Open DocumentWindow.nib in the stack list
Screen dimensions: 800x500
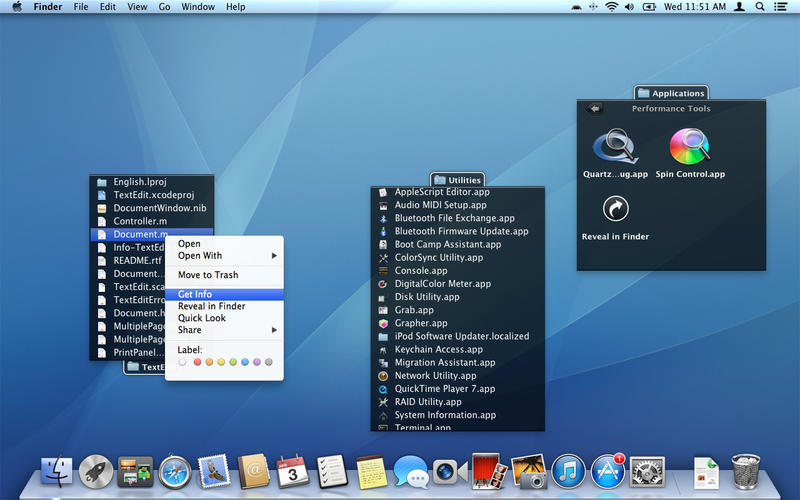coord(152,208)
